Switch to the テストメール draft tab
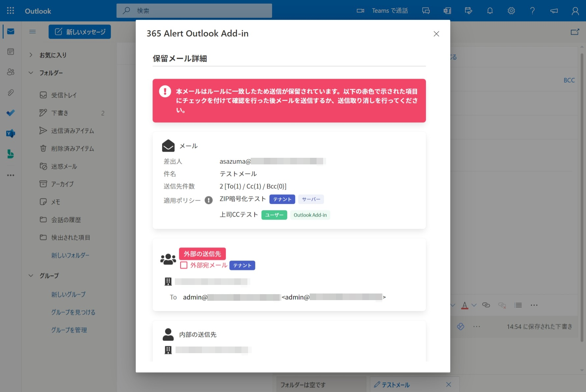This screenshot has width=586, height=392. tap(395, 385)
